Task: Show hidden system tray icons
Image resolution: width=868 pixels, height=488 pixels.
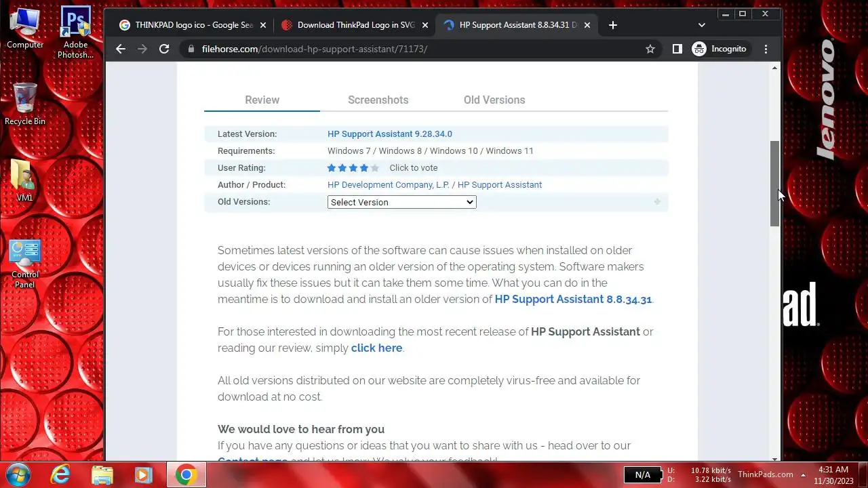Action: [x=803, y=474]
